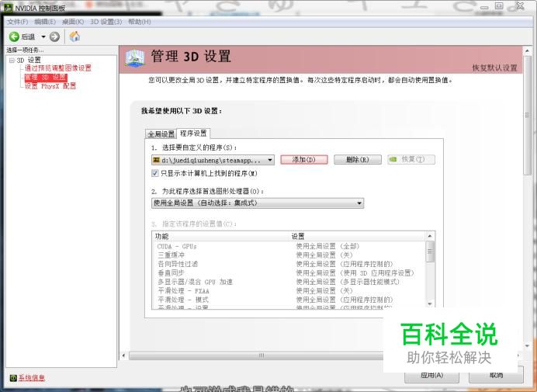
Task: Click the Home icon in toolbar
Action: point(74,36)
